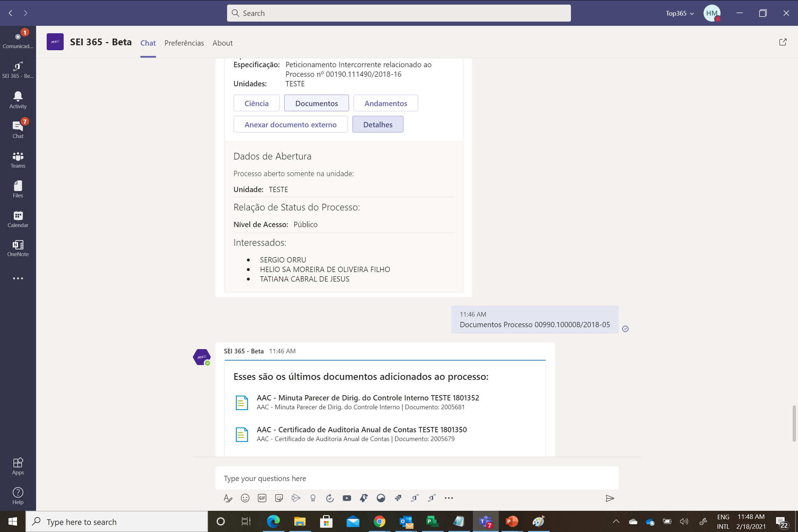Open AAC Certificado de Auditoria document
The width and height of the screenshot is (798, 532).
[361, 430]
